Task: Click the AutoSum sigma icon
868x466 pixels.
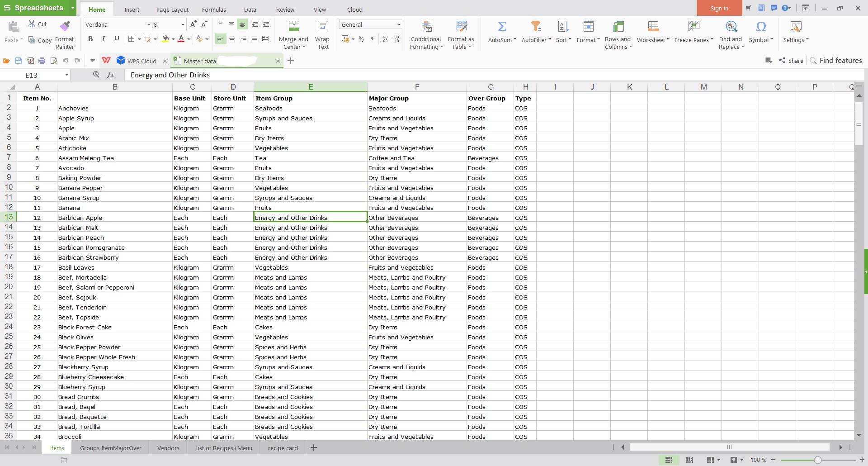Action: click(502, 26)
